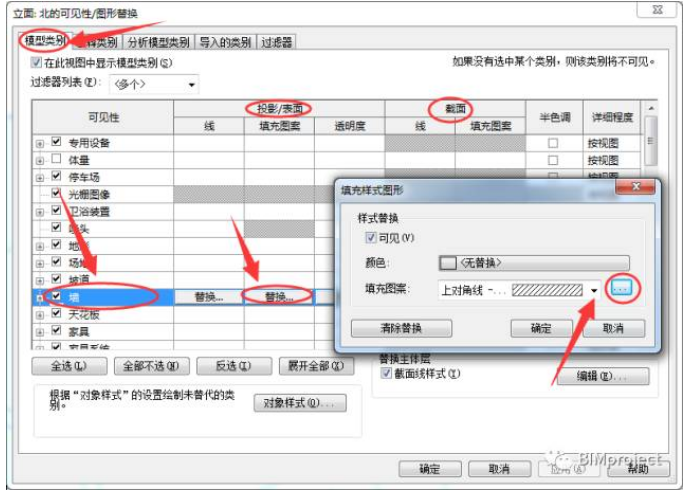Toggle the 家具 visibility checkbox
Viewport: 690px width, 494px height.
tap(56, 330)
